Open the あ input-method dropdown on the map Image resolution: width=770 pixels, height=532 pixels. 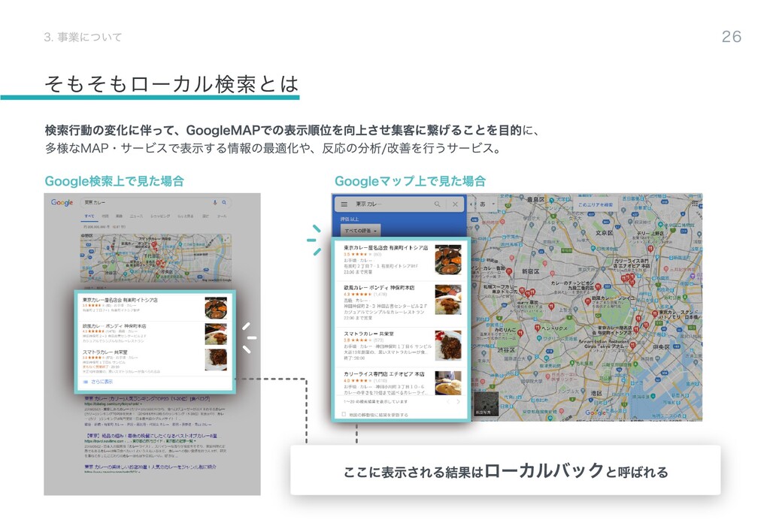click(x=487, y=204)
